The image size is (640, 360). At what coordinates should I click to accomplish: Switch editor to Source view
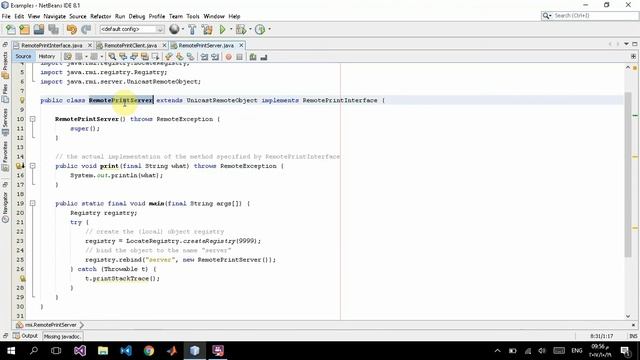click(23, 56)
